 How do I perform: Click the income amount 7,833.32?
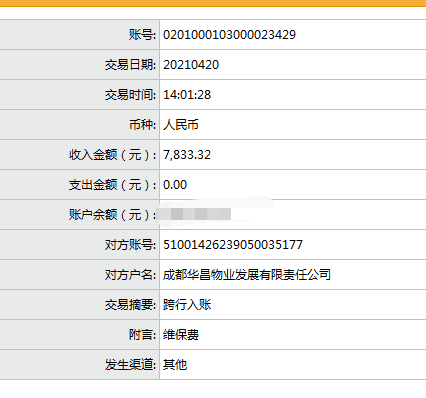click(x=187, y=155)
